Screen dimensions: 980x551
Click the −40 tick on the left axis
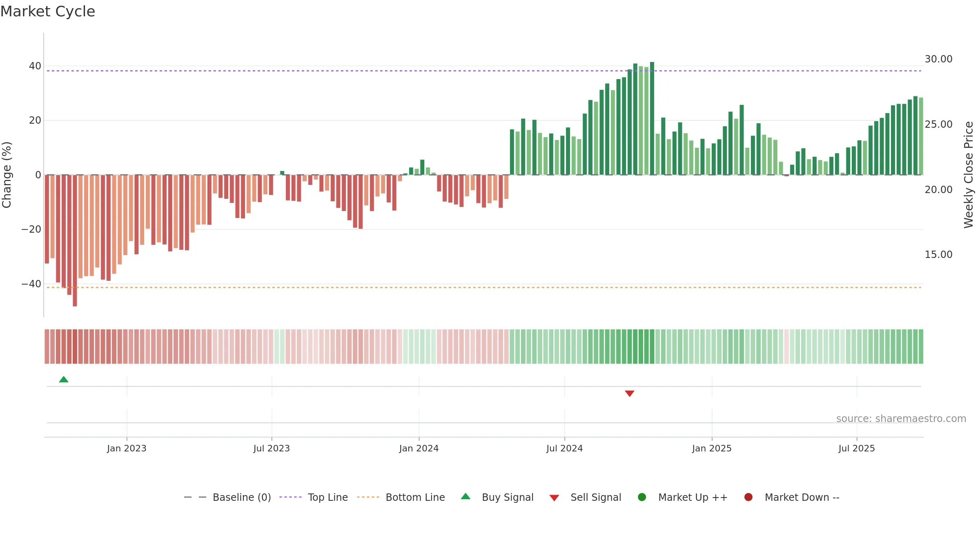click(x=31, y=284)
